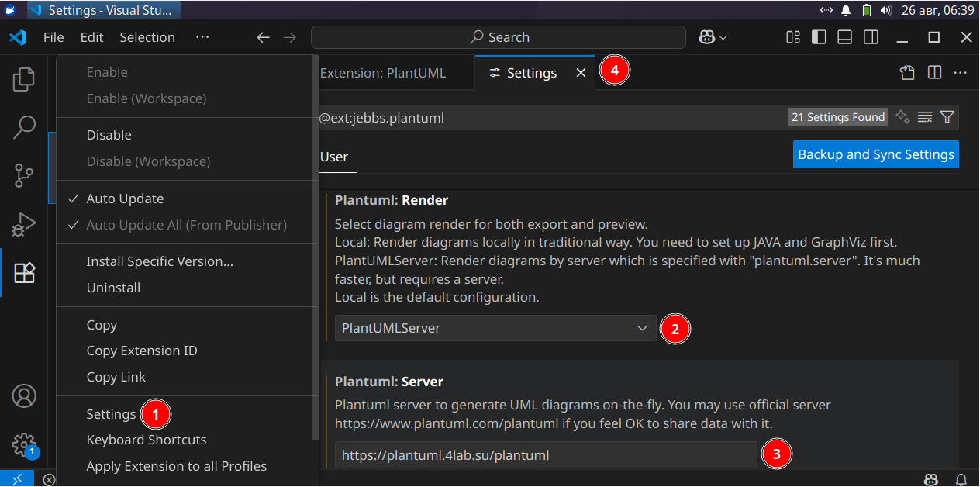Open the Copilot chat dropdown arrow
The width and height of the screenshot is (980, 487).
[x=723, y=37]
